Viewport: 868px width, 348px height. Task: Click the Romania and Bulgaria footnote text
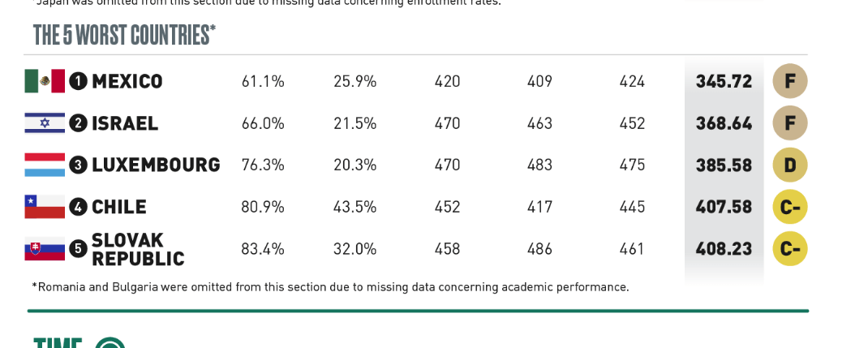point(330,287)
